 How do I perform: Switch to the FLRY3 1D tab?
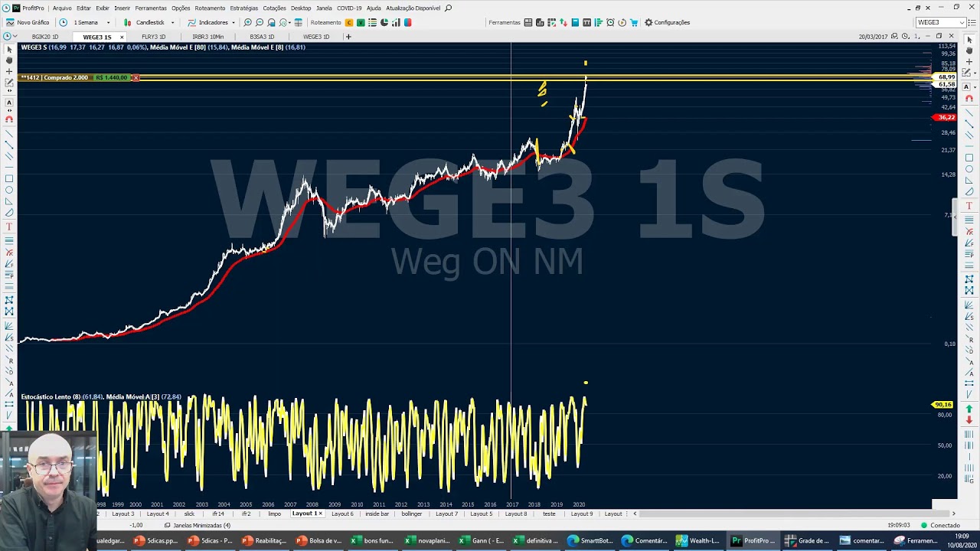[x=153, y=37]
